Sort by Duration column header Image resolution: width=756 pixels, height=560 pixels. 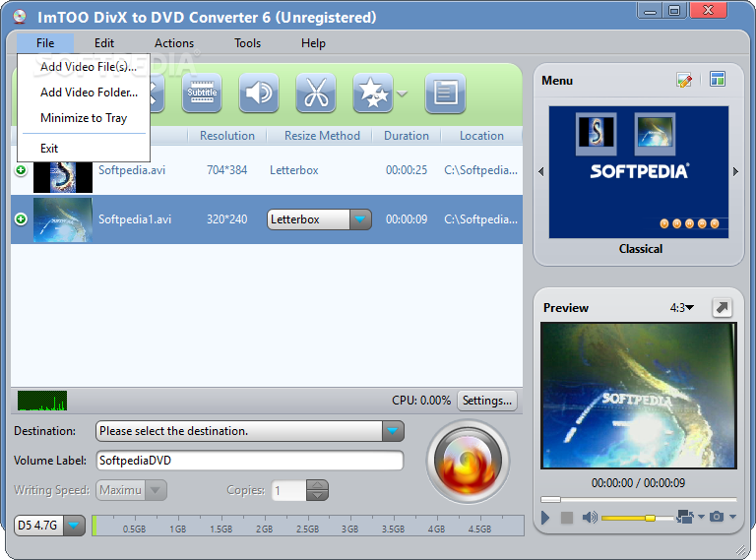407,136
